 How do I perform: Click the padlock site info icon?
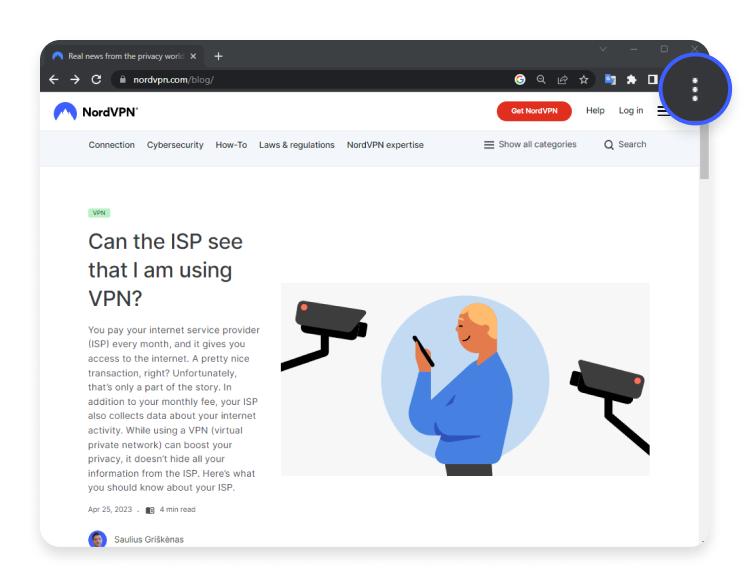[122, 79]
